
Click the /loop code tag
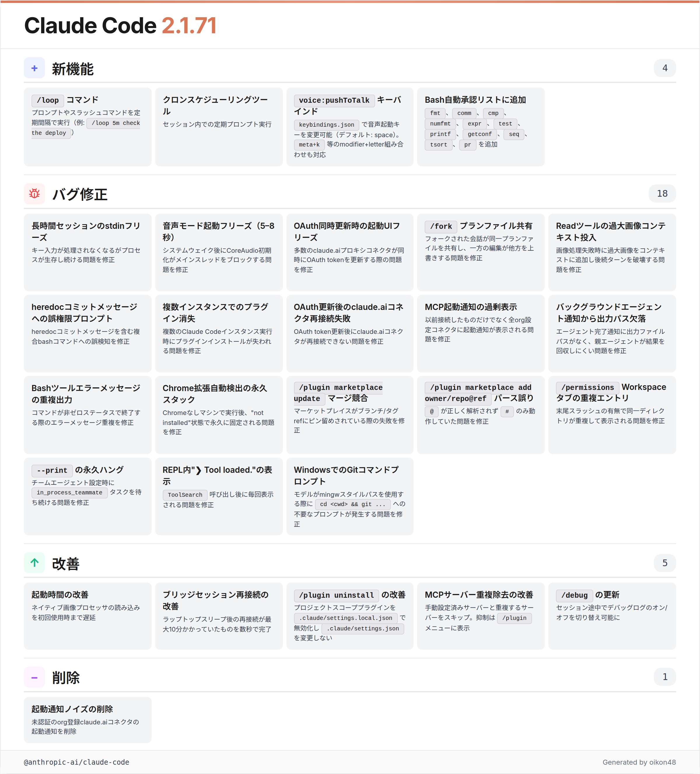point(48,101)
